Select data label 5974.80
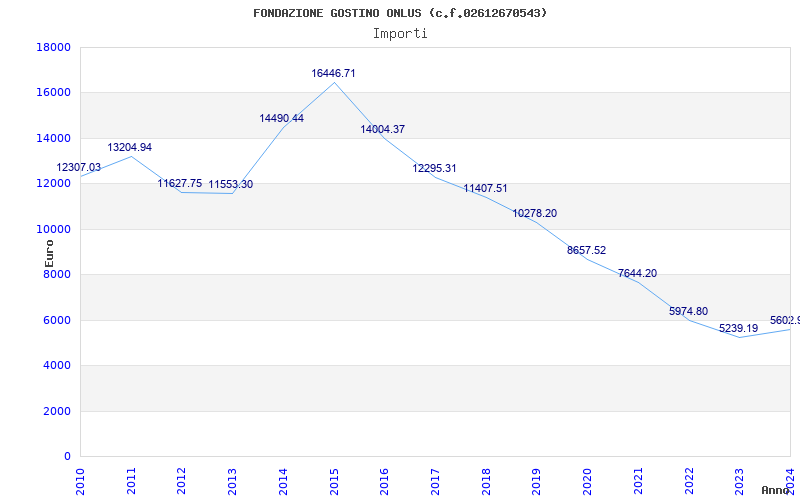Viewport: 800px width, 500px height. pos(688,312)
